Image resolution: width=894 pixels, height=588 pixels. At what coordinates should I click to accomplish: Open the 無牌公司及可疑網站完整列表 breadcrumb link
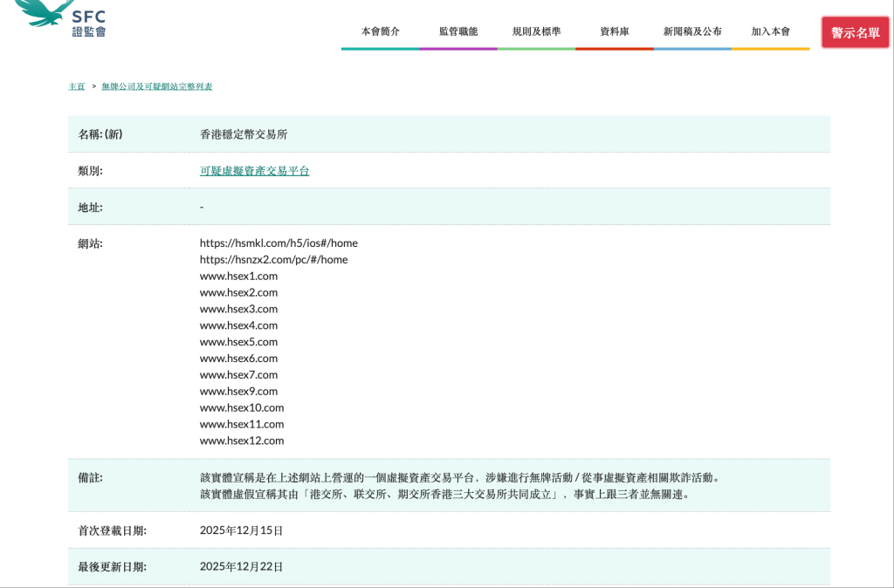[x=156, y=86]
